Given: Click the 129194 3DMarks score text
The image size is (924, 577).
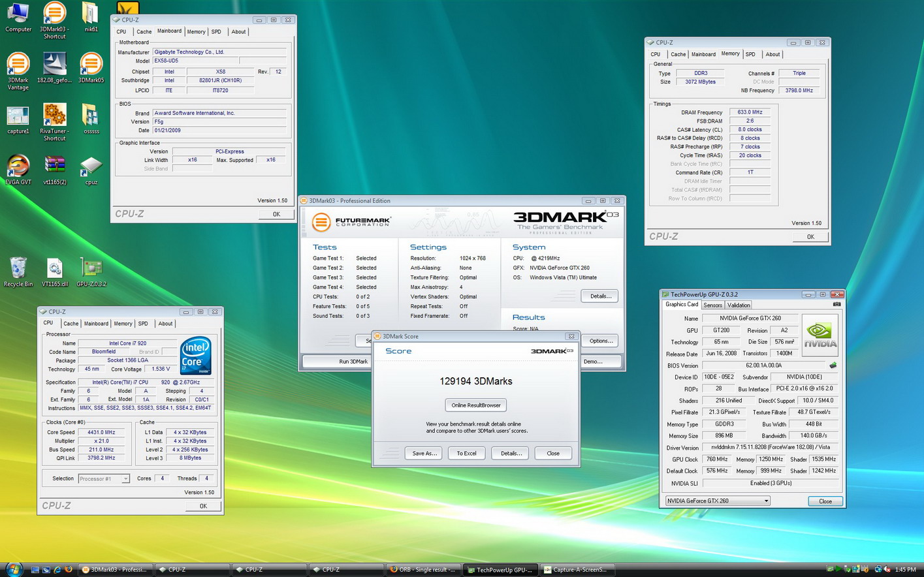Looking at the screenshot, I should click(476, 381).
